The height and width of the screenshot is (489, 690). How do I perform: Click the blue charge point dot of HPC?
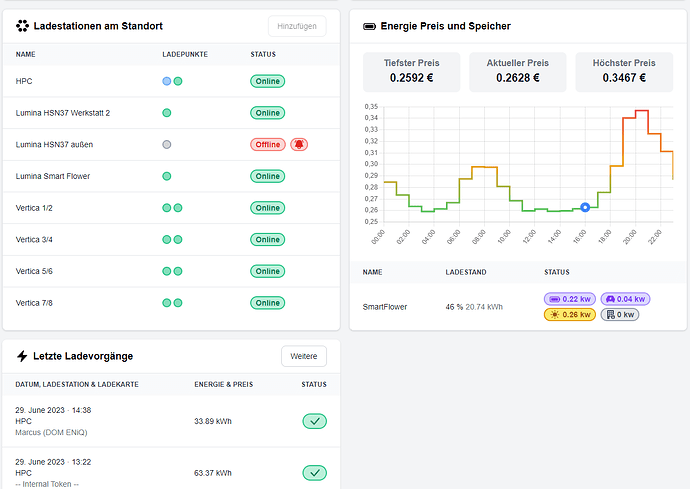point(167,81)
